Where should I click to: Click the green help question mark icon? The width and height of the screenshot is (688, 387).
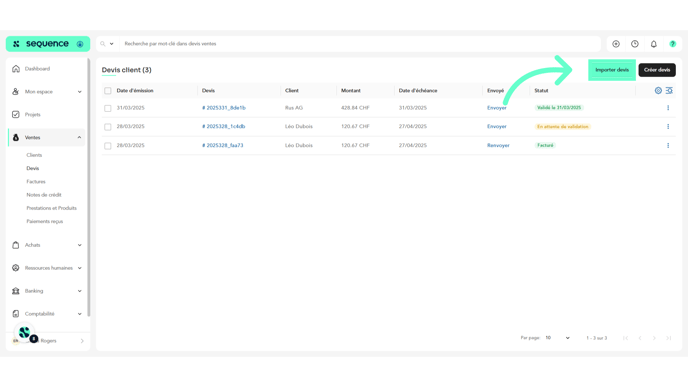tap(673, 44)
